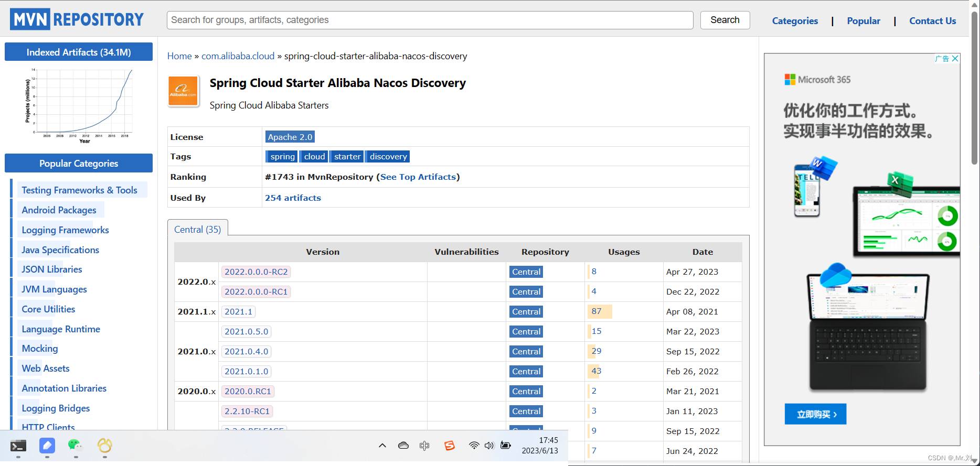Click the cloud sync tray icon
This screenshot has width=980, height=466.
[x=403, y=446]
